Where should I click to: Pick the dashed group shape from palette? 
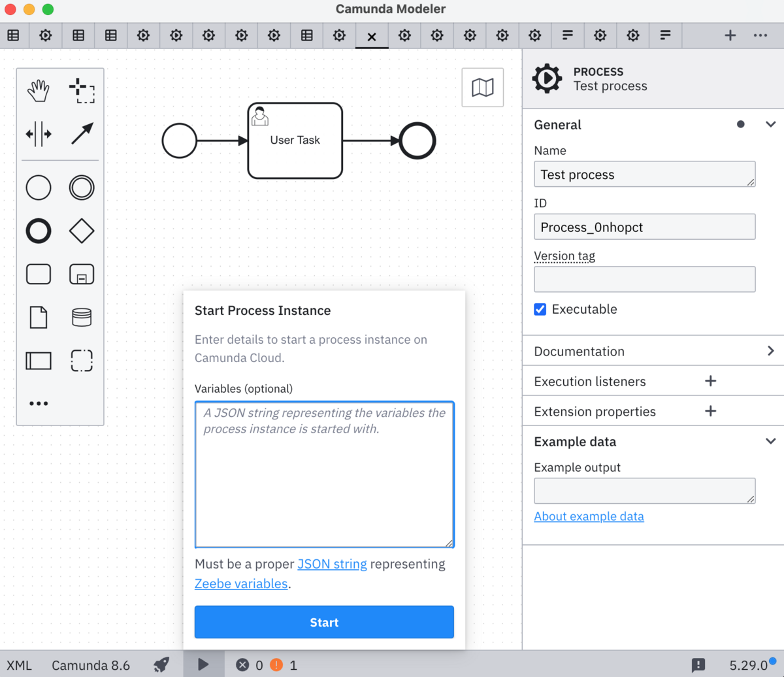[x=82, y=361]
